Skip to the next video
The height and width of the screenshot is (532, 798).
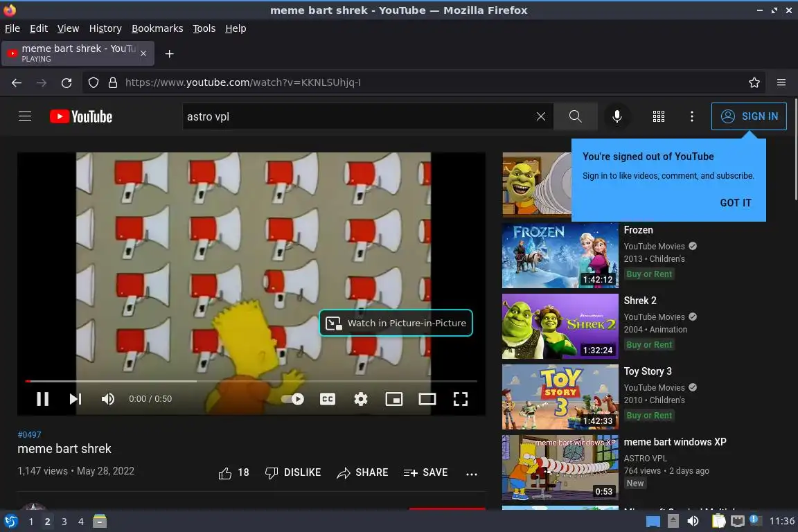76,398
